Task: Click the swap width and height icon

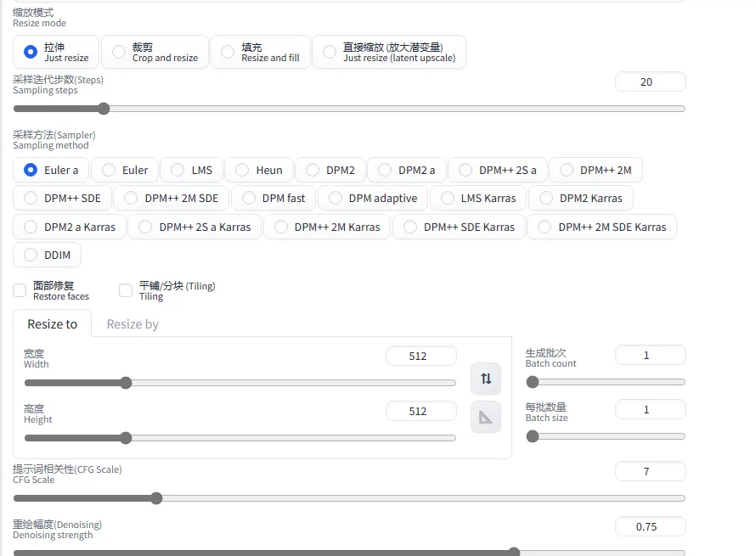Action: pyautogui.click(x=486, y=379)
